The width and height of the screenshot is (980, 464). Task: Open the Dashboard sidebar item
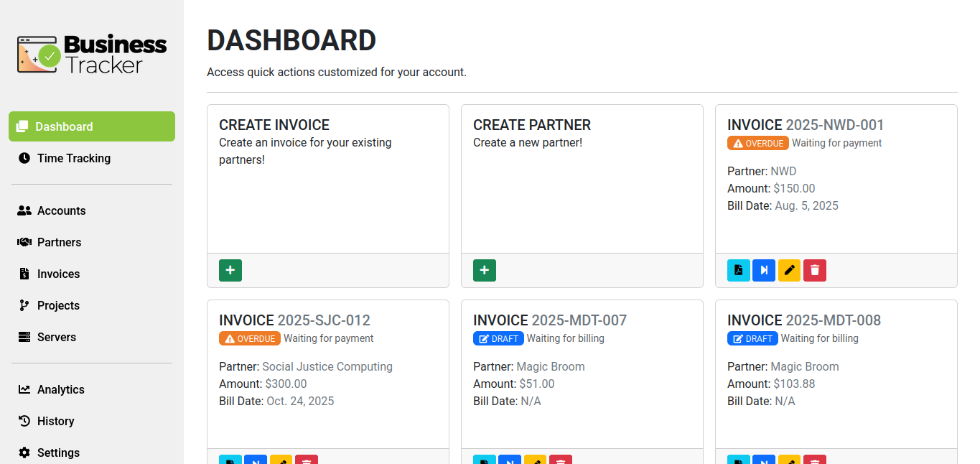click(x=92, y=126)
